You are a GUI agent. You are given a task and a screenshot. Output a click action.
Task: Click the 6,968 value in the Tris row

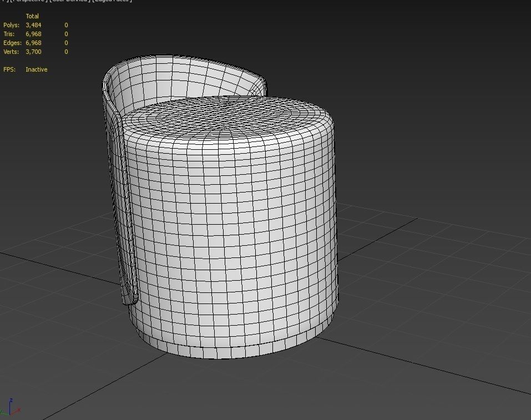click(x=33, y=34)
